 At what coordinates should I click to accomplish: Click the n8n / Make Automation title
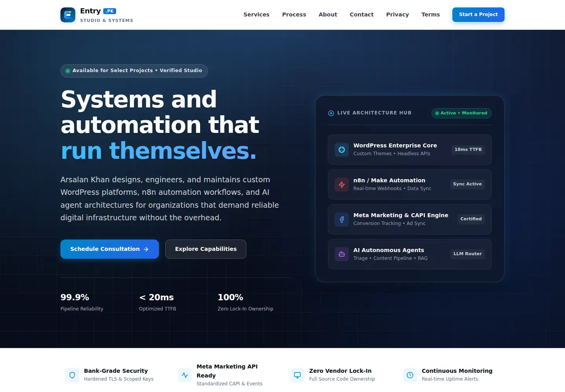389,180
